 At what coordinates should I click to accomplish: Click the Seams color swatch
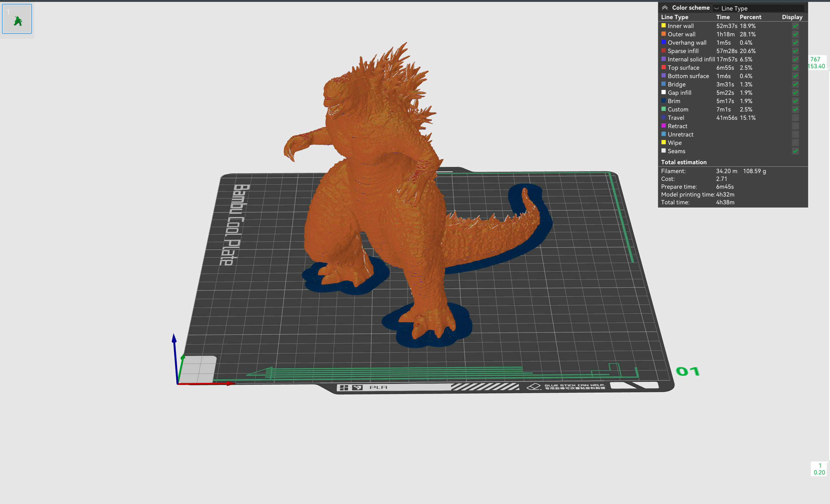click(x=663, y=150)
